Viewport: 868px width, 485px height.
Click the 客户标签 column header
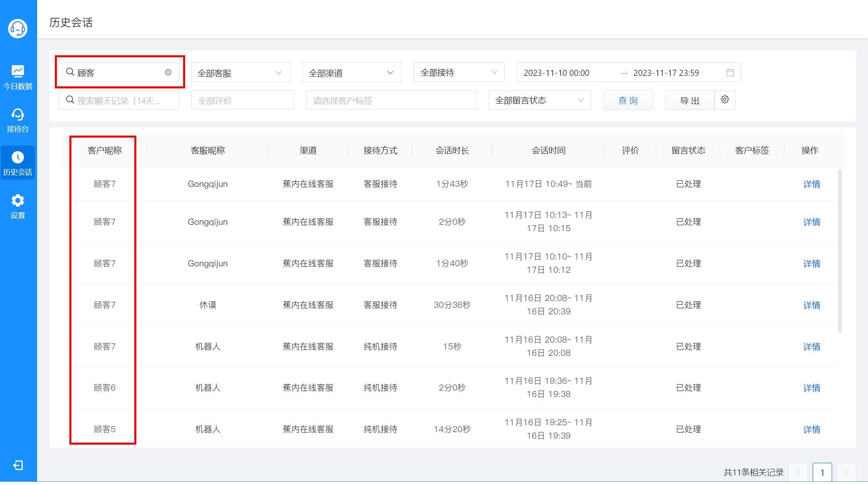752,151
